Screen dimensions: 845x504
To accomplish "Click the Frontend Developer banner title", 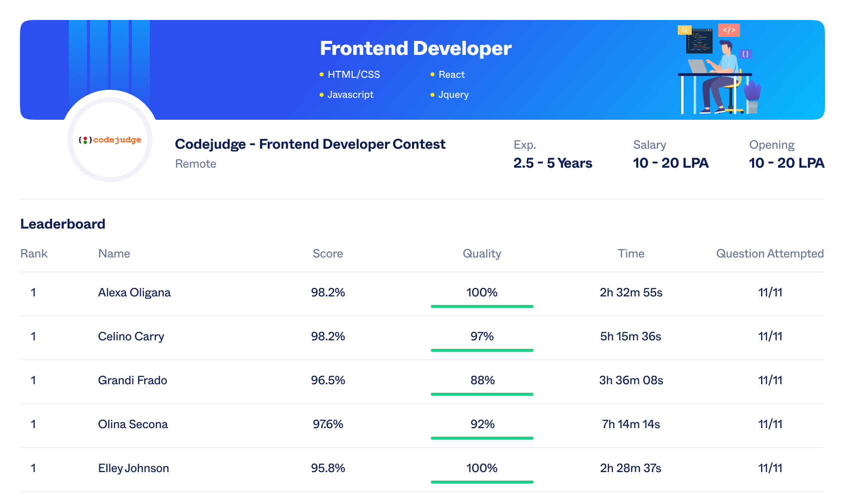I will (416, 48).
